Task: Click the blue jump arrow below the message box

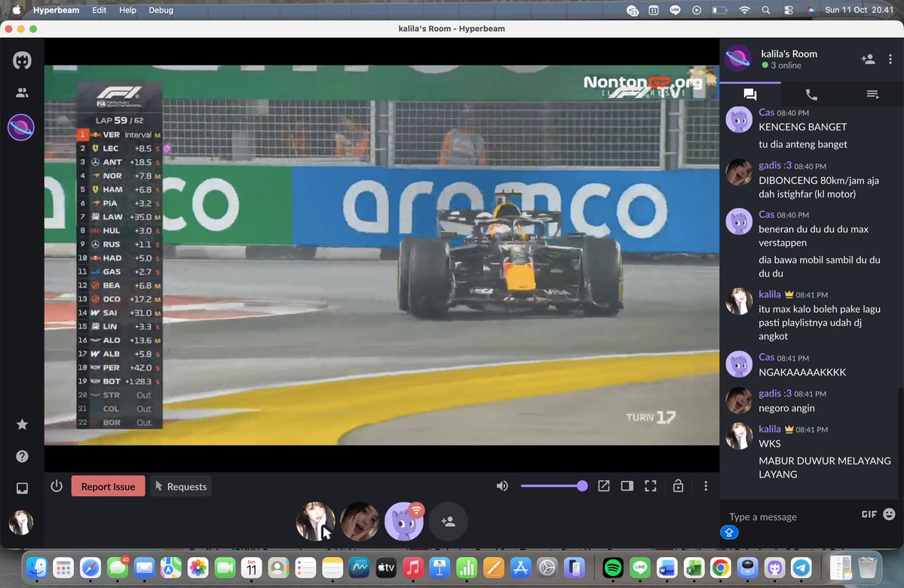Action: pos(729,532)
